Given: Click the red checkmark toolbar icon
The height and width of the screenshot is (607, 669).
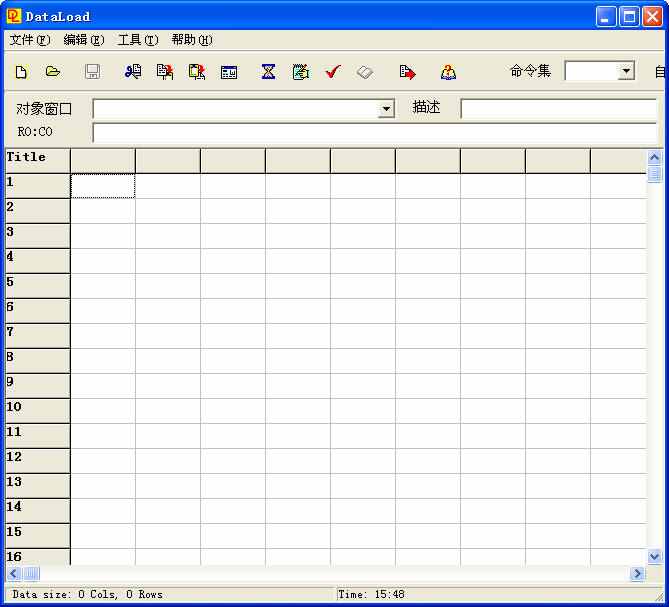Looking at the screenshot, I should tap(333, 72).
